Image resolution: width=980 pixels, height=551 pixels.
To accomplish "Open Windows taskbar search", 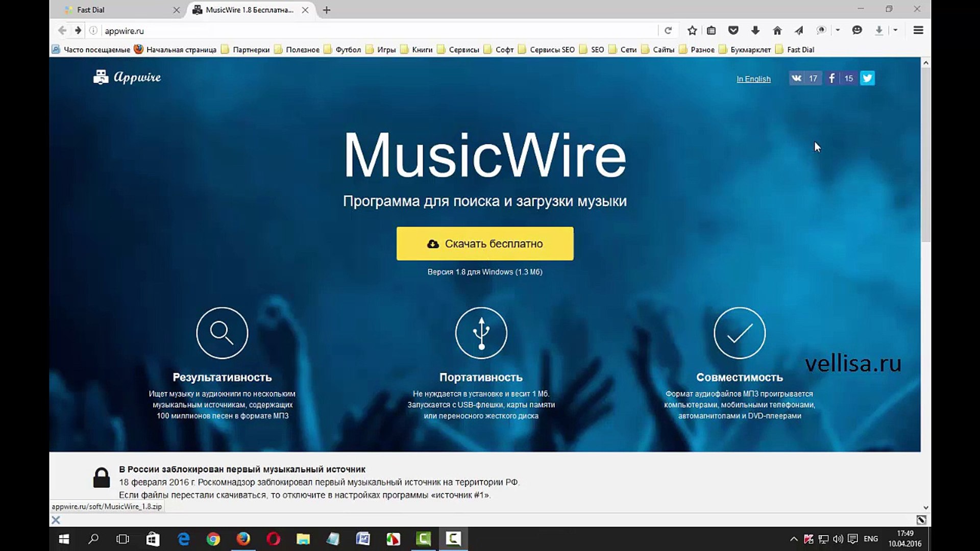I will tap(93, 539).
